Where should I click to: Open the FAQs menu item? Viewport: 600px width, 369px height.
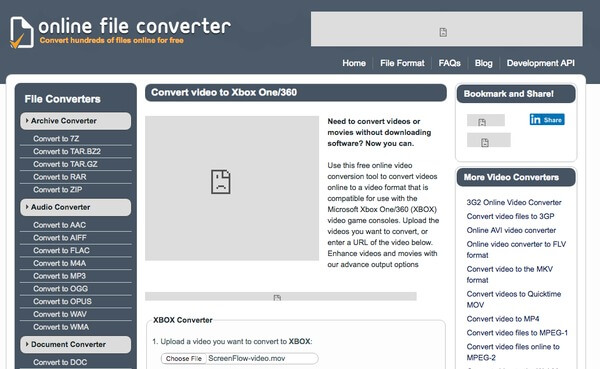point(449,63)
